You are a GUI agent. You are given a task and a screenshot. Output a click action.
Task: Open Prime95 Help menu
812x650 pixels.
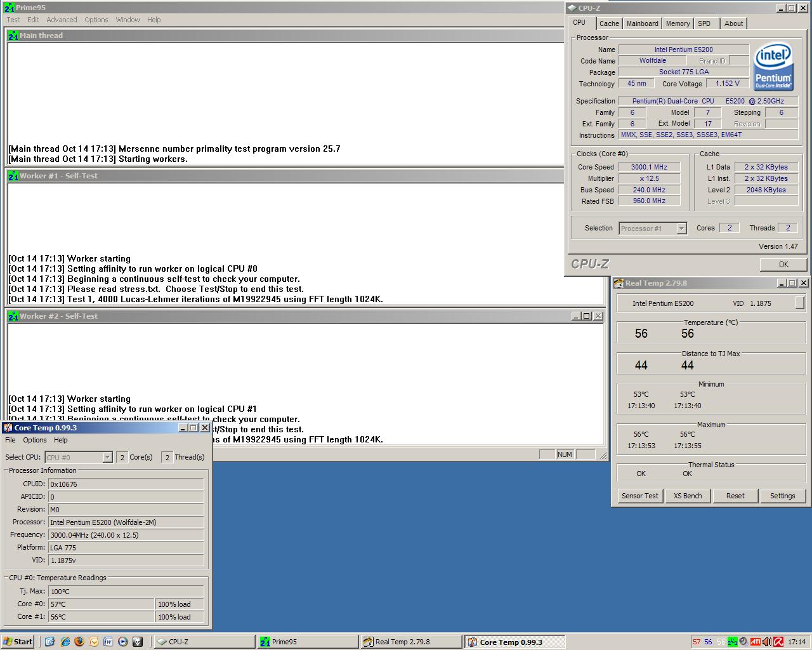coord(154,20)
